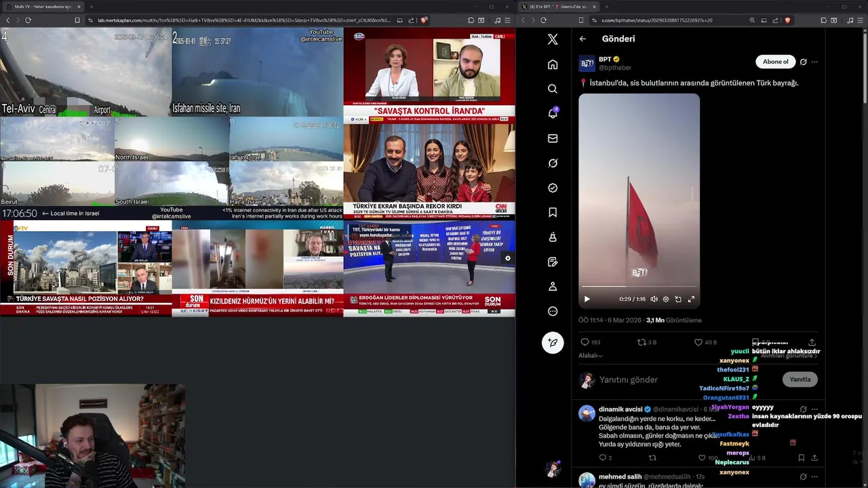This screenshot has width=868, height=488.
Task: Click the Yanıtla reply button
Action: (x=800, y=380)
